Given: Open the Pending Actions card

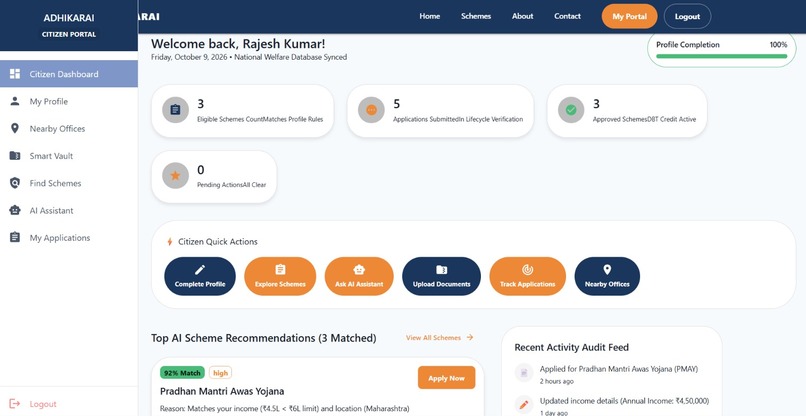Looking at the screenshot, I should pos(214,177).
